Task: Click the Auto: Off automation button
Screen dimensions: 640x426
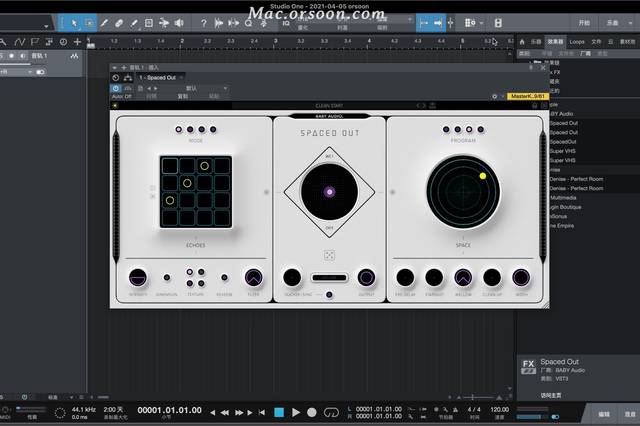Action: click(121, 97)
